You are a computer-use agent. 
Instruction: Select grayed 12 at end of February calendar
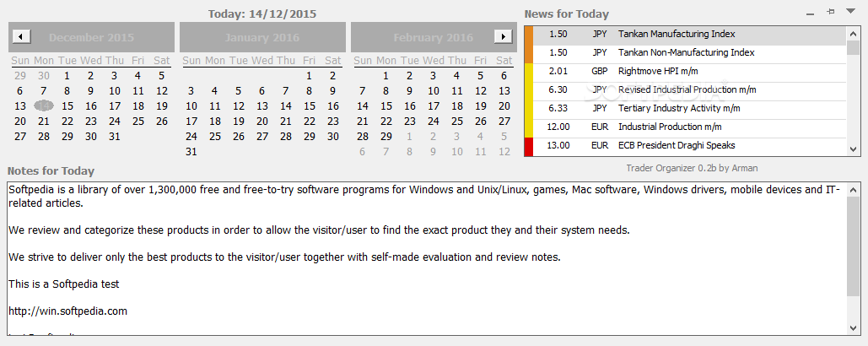point(504,151)
